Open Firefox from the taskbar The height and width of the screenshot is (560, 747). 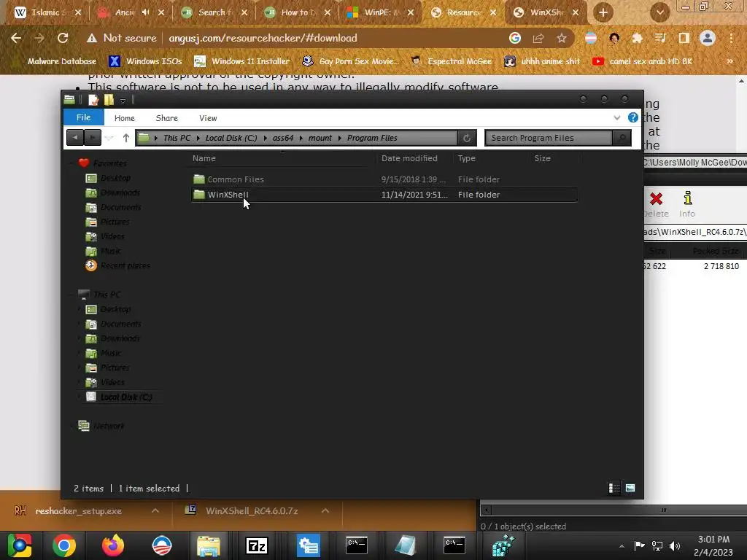(113, 545)
